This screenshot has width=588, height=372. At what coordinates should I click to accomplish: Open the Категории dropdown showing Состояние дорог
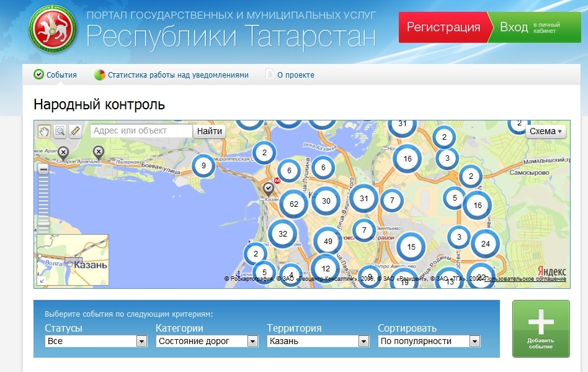click(x=252, y=341)
